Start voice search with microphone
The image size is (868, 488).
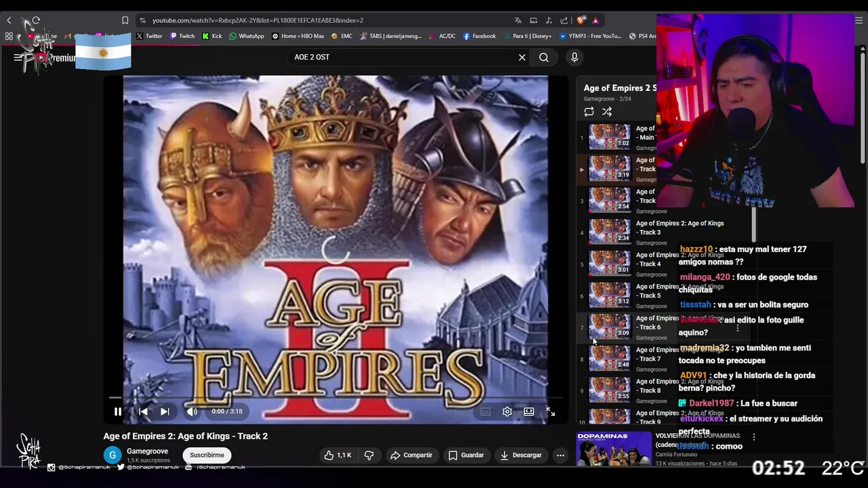coord(574,58)
